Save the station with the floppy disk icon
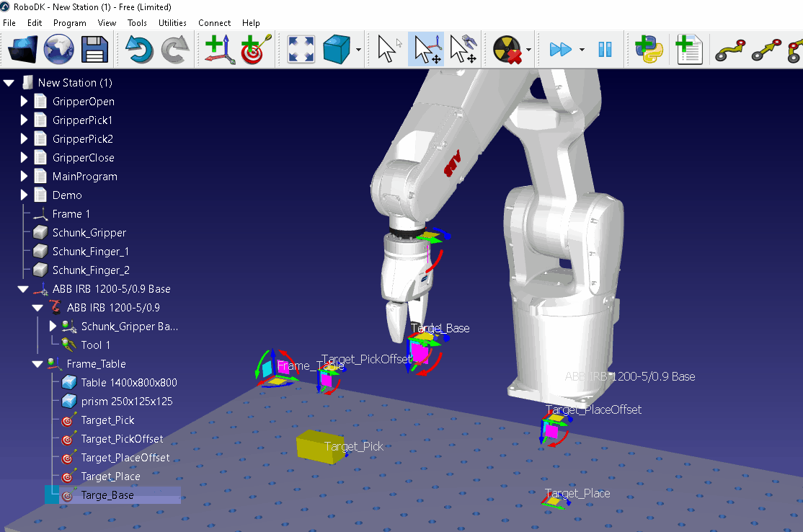Viewport: 803px width, 532px height. (x=94, y=49)
